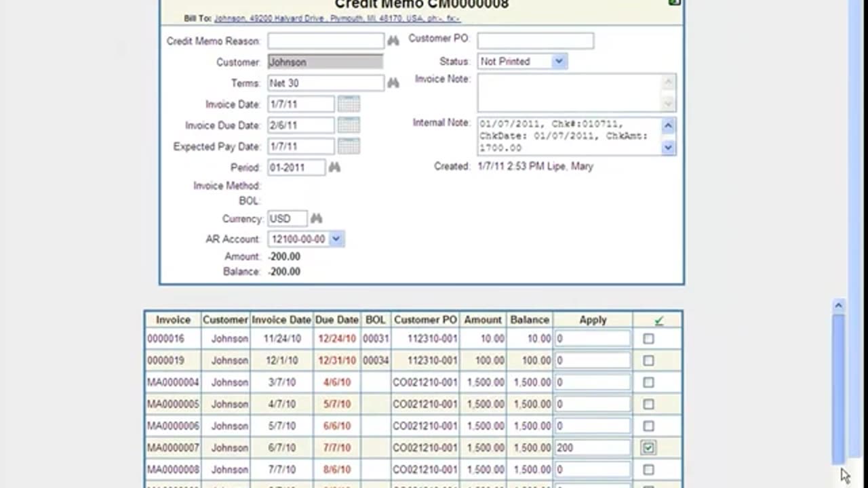Open invoice MA0000005 link
This screenshot has width=868, height=488.
[x=173, y=404]
